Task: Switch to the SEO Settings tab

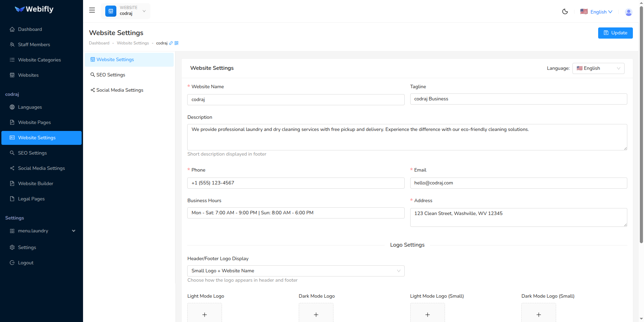Action: point(110,75)
